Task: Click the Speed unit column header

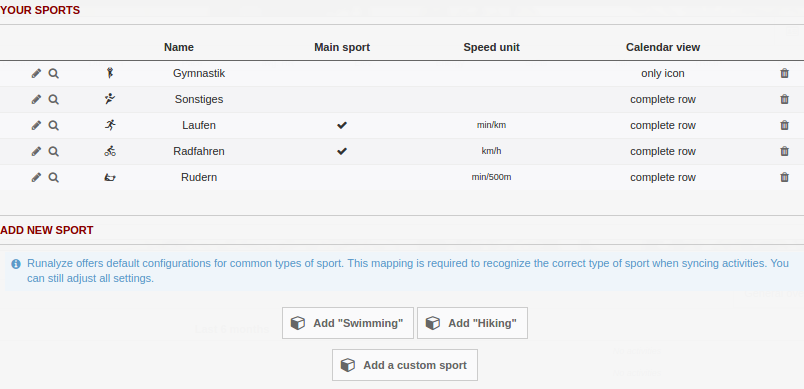Action: (491, 47)
